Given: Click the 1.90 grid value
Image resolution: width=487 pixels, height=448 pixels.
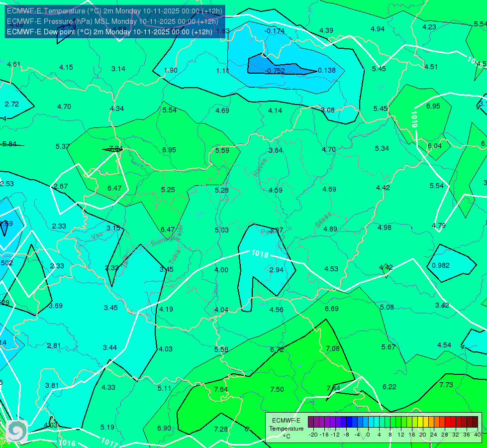Looking at the screenshot, I should point(171,70).
